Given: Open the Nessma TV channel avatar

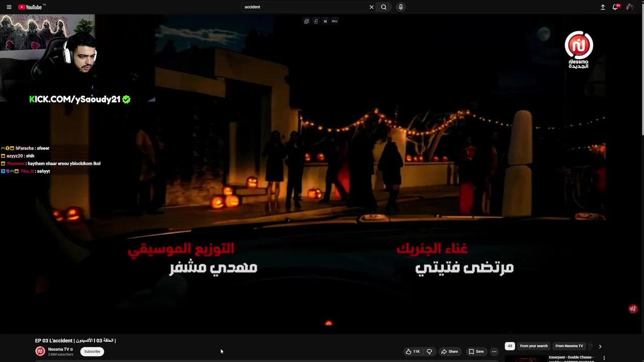Looking at the screenshot, I should (x=40, y=351).
